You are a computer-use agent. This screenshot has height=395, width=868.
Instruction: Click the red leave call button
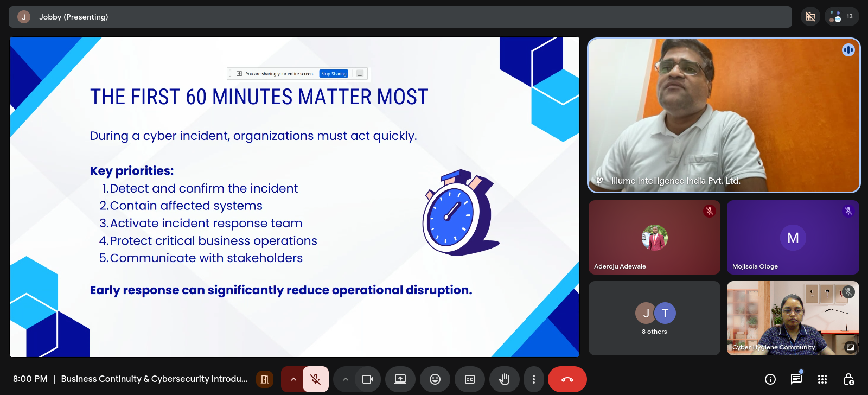[567, 379]
